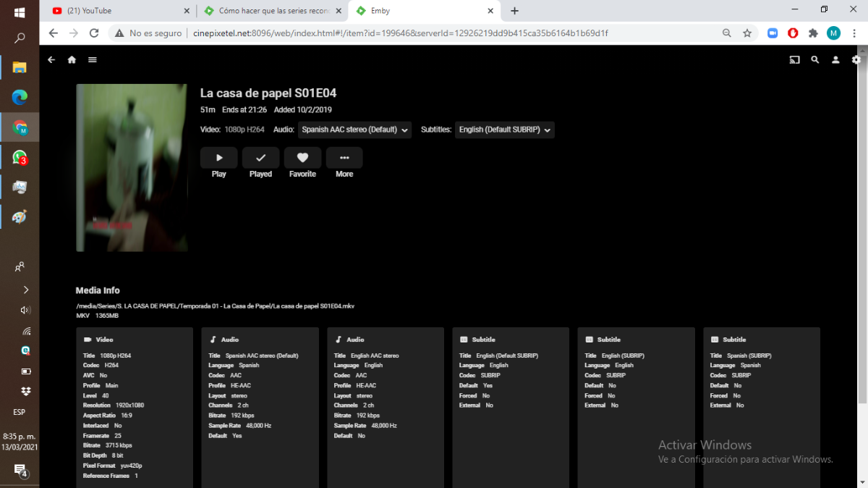Open a new browser tab
868x488 pixels.
point(514,11)
